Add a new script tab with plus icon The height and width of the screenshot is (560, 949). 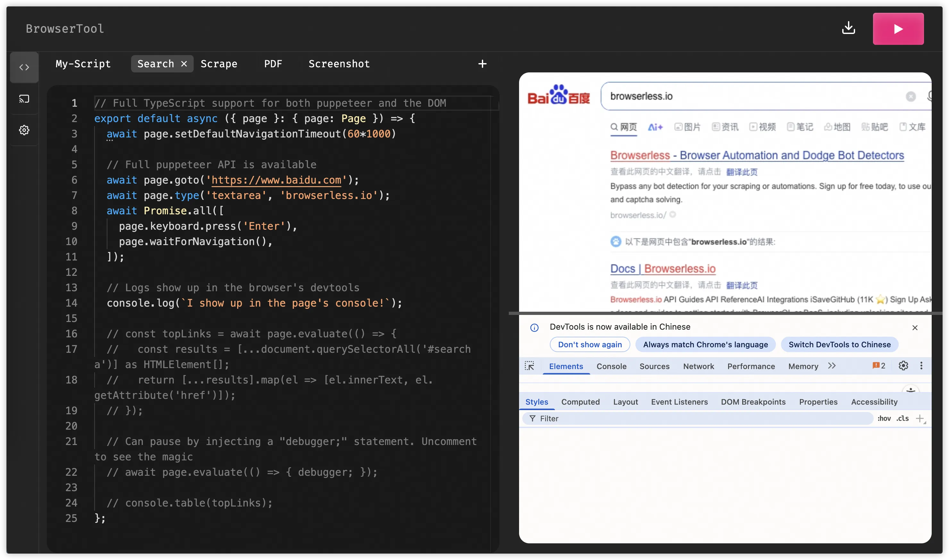482,64
